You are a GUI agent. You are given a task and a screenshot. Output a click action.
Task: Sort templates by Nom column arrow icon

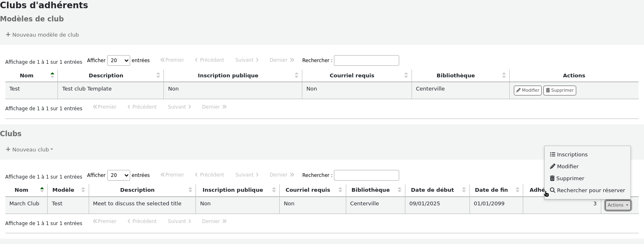pyautogui.click(x=52, y=75)
